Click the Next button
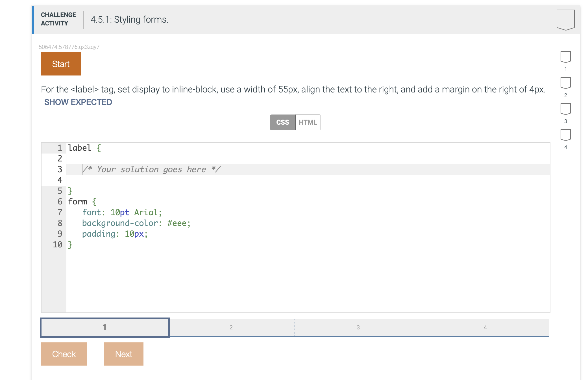Image resolution: width=588 pixels, height=380 pixels. tap(123, 354)
